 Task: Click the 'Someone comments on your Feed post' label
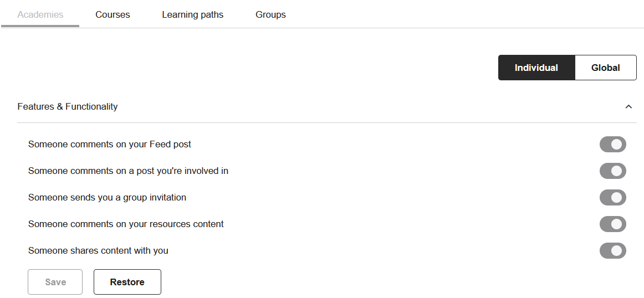(x=110, y=145)
